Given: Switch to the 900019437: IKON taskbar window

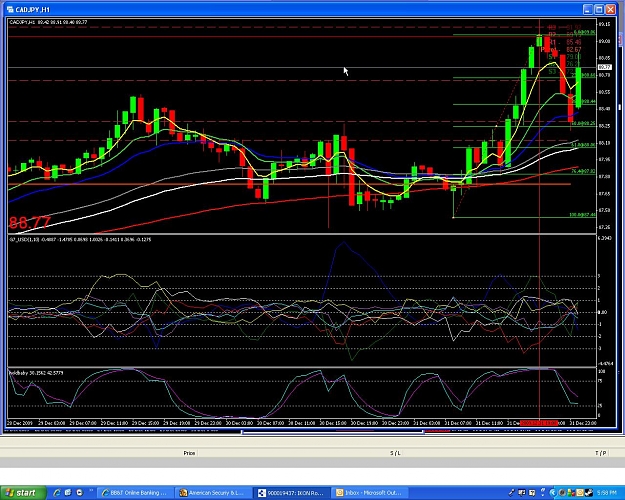Looking at the screenshot, I should coord(291,493).
